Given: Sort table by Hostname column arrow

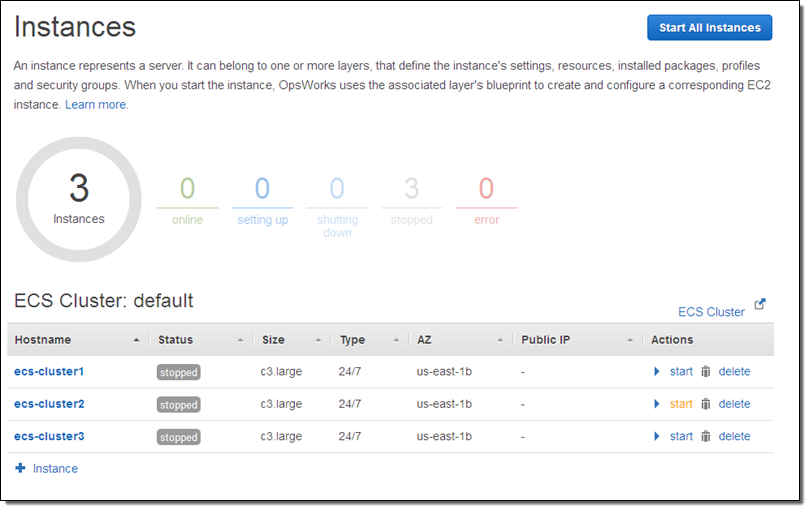Looking at the screenshot, I should (136, 340).
